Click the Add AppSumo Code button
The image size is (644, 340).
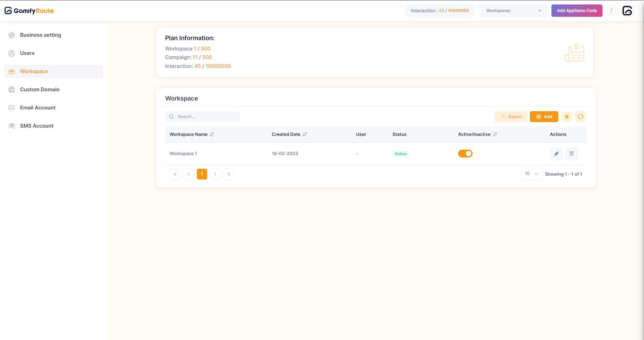tap(577, 11)
